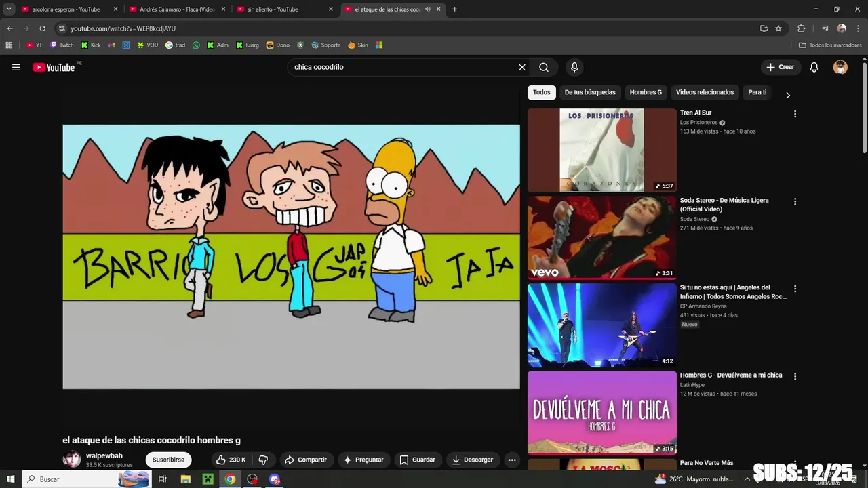Image resolution: width=868 pixels, height=488 pixels.
Task: Switch to Andrés Calamaro - Flaca tab
Action: coord(177,9)
